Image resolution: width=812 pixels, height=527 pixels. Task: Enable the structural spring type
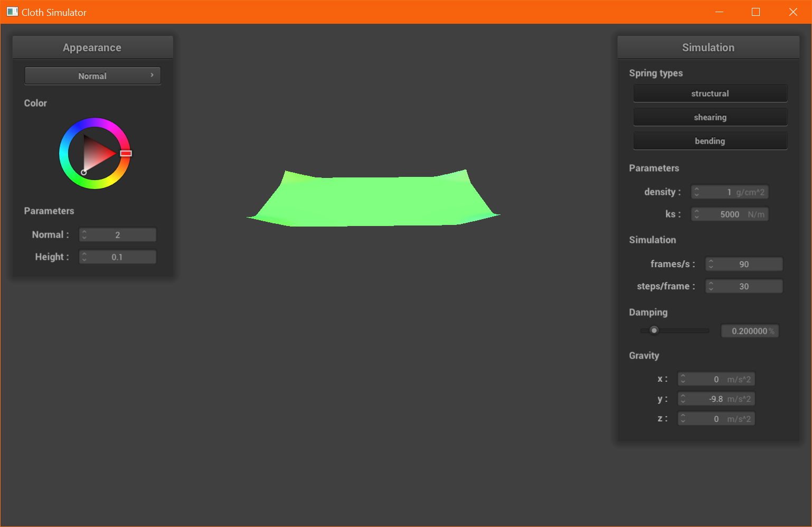tap(710, 93)
